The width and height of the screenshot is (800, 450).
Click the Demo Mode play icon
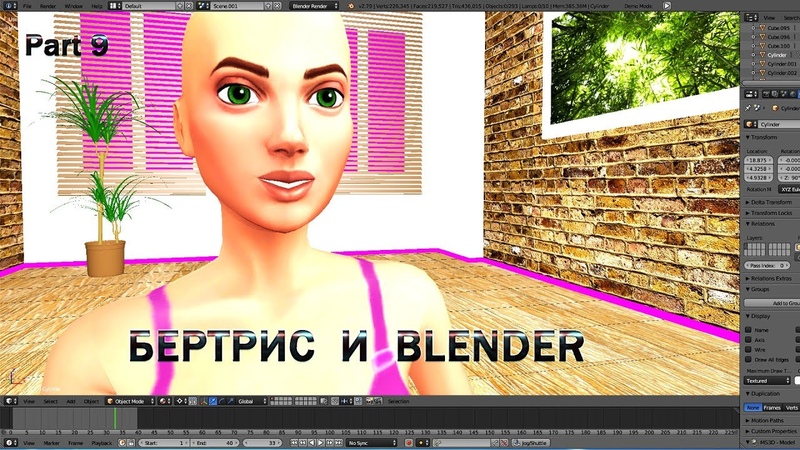(x=667, y=6)
